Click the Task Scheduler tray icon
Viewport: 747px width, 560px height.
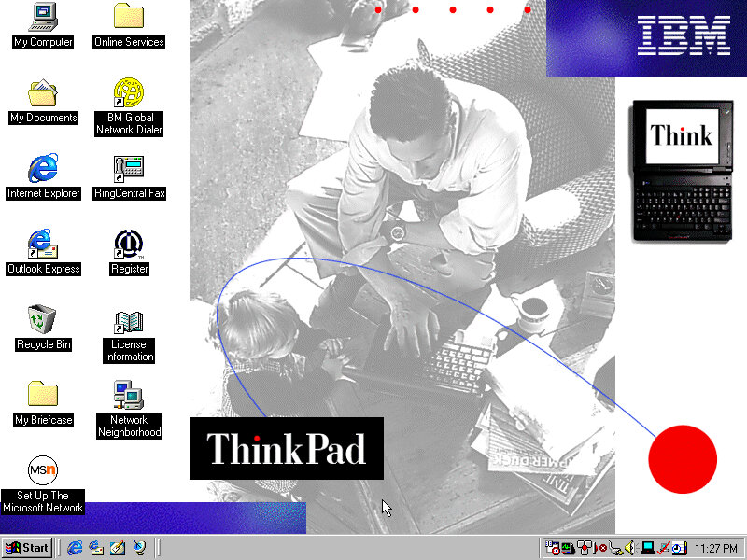coord(677,548)
